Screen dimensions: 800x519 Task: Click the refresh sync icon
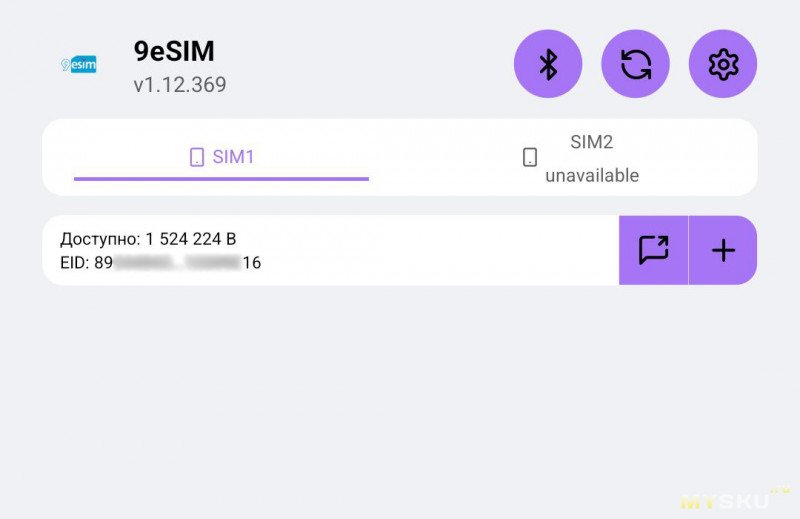tap(635, 64)
